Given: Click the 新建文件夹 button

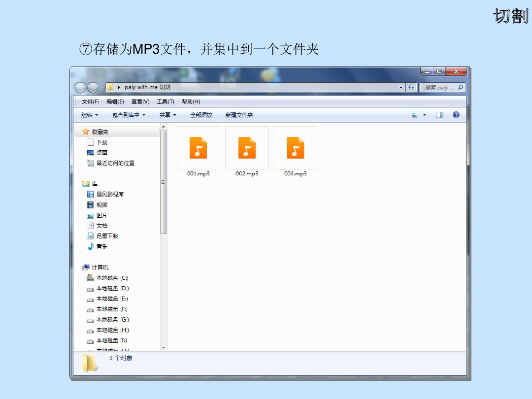Looking at the screenshot, I should pos(239,115).
